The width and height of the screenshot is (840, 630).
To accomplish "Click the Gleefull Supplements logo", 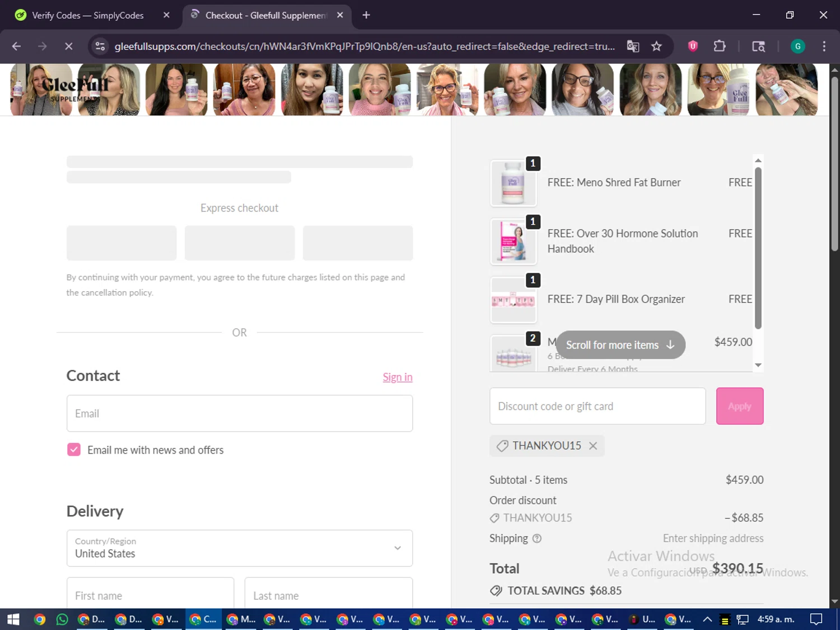I will [x=75, y=90].
